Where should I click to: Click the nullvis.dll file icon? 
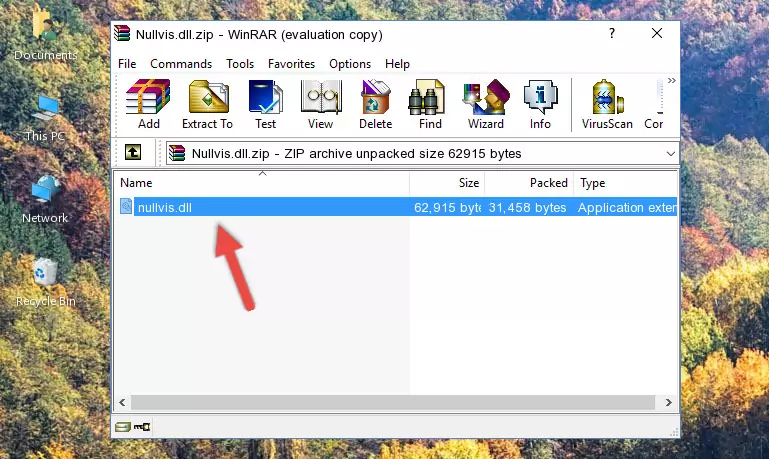126,206
